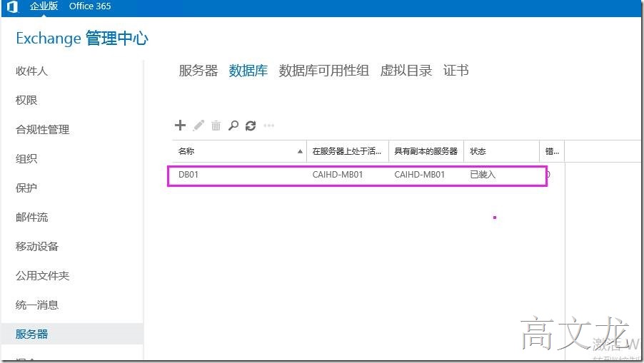The height and width of the screenshot is (363, 644).
Task: Open 服务器 tab in top navigation
Action: pyautogui.click(x=198, y=71)
